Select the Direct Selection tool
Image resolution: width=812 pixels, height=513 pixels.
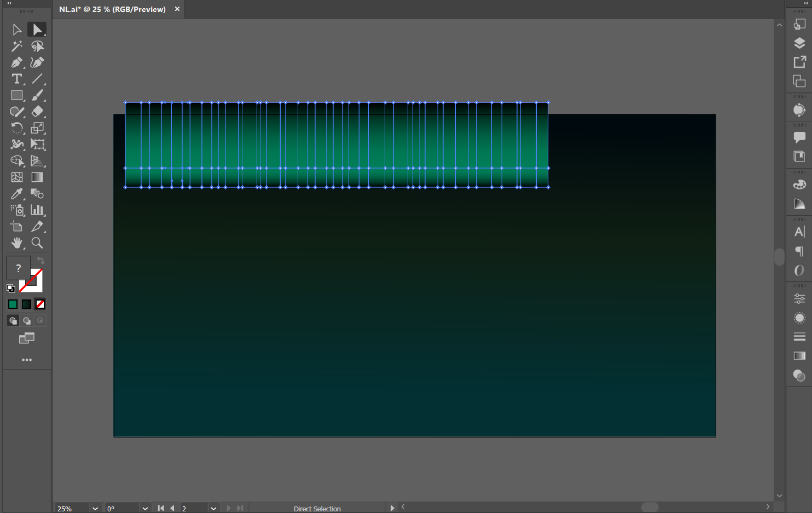[x=37, y=30]
